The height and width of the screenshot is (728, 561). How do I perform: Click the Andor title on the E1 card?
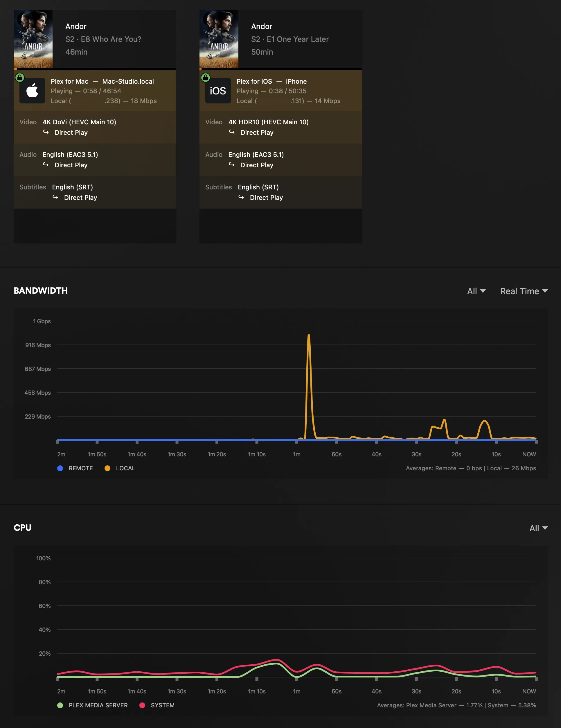tap(262, 26)
